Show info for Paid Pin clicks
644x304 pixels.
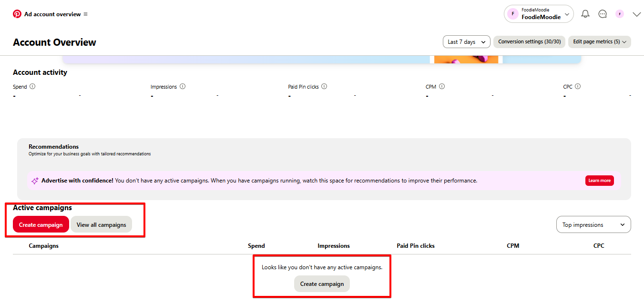click(x=324, y=87)
